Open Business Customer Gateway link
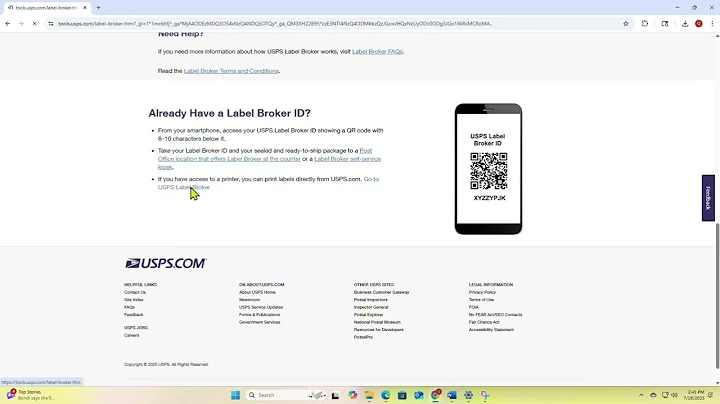Screen dimensions: 720x404 381,292
